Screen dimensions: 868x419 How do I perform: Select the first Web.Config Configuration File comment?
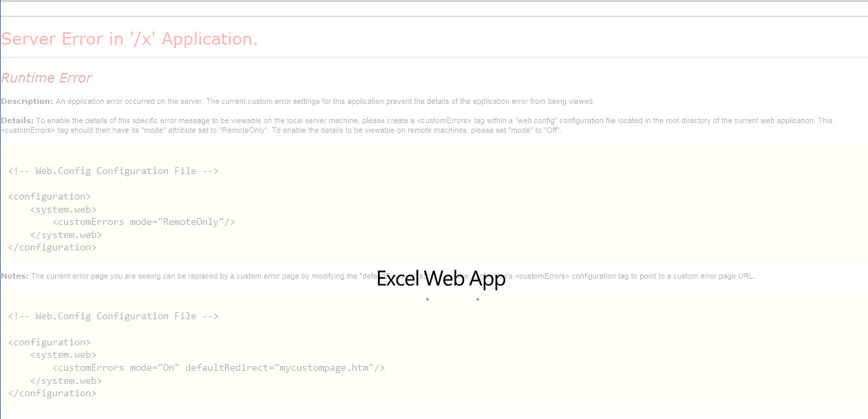point(114,171)
